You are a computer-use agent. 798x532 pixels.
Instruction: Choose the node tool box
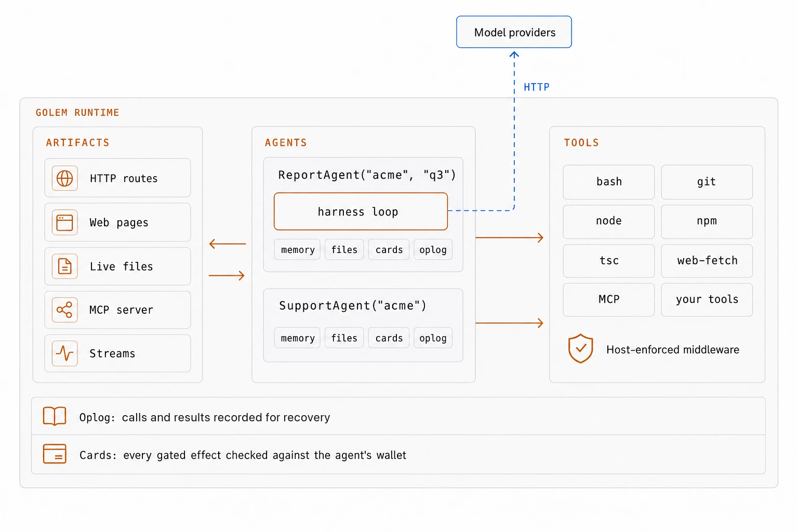coord(609,221)
